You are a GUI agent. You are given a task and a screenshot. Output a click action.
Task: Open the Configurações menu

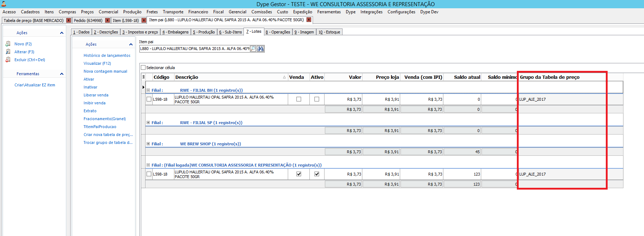[401, 12]
